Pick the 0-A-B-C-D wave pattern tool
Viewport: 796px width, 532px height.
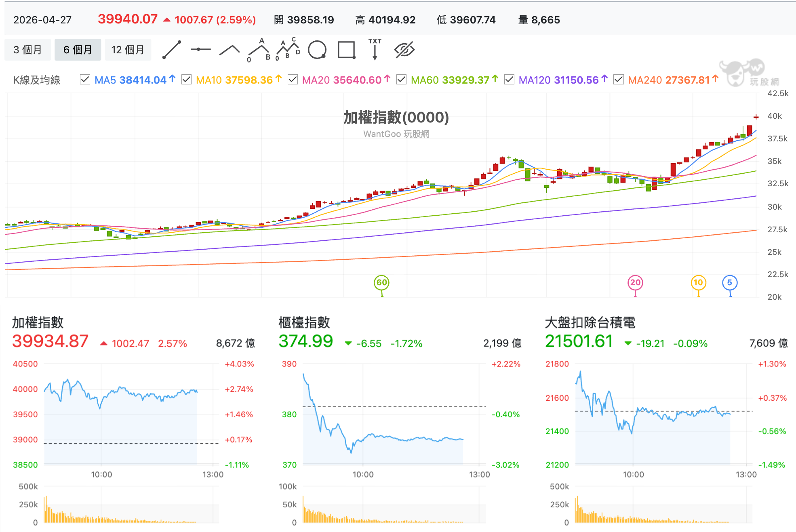click(288, 49)
